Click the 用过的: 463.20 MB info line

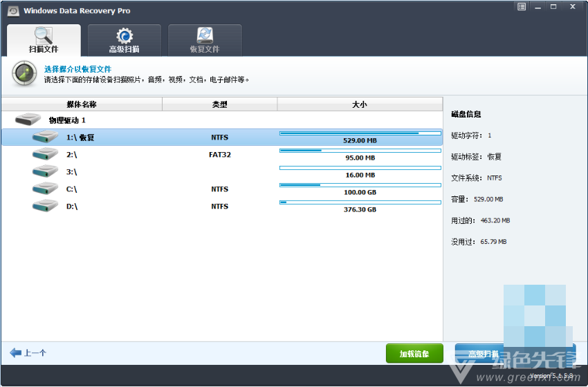click(x=480, y=220)
